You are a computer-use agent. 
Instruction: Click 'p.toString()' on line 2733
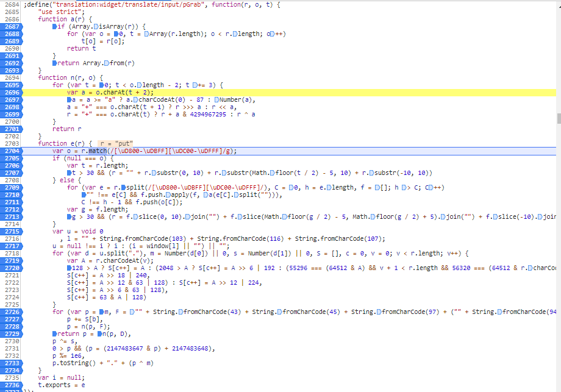[x=74, y=363]
